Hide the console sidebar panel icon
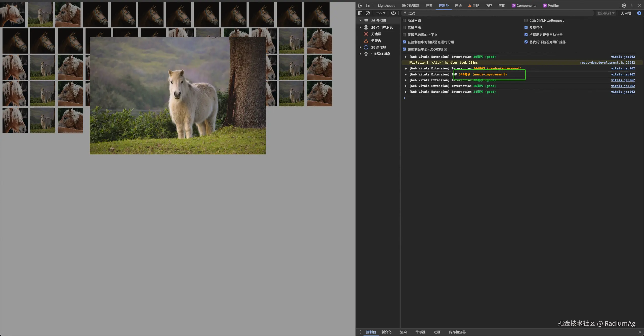The width and height of the screenshot is (644, 336). [x=360, y=13]
